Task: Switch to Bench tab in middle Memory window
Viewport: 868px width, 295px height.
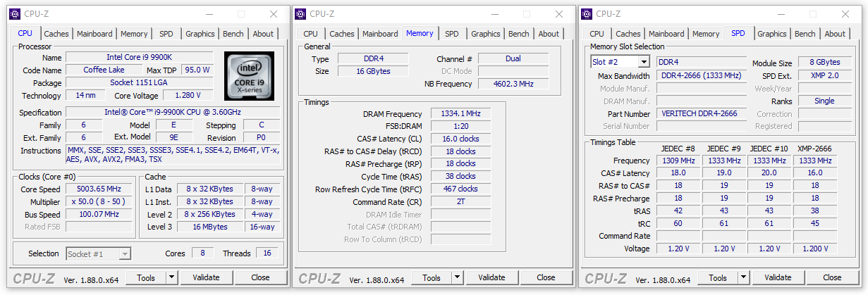Action: click(518, 34)
